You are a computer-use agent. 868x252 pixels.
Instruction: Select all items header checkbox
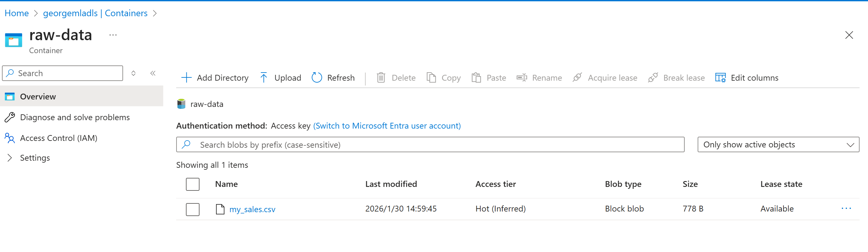(x=193, y=184)
